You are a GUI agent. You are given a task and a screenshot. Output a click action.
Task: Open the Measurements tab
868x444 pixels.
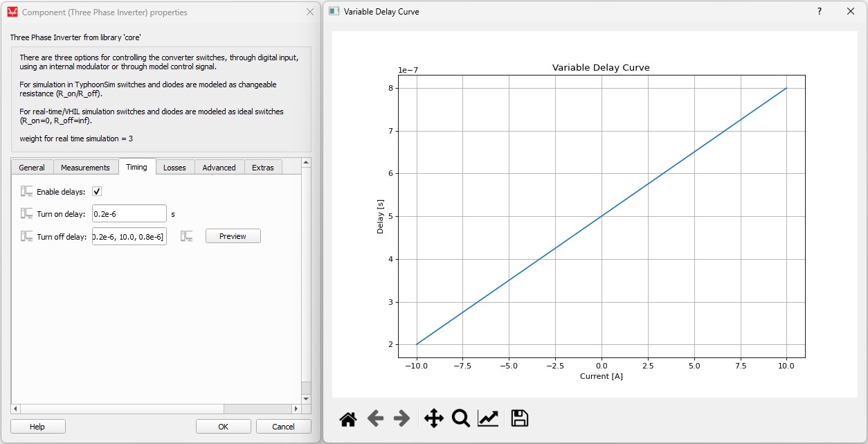point(85,168)
